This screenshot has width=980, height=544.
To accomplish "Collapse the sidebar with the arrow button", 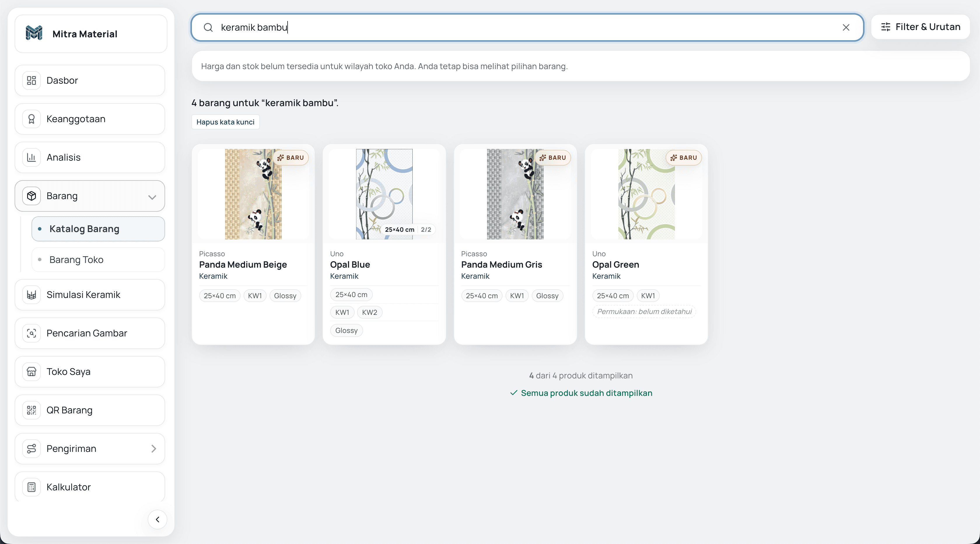I will click(157, 519).
